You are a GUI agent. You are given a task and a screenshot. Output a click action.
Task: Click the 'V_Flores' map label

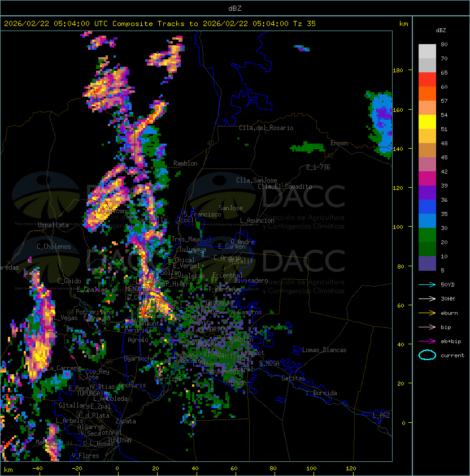pos(85,456)
